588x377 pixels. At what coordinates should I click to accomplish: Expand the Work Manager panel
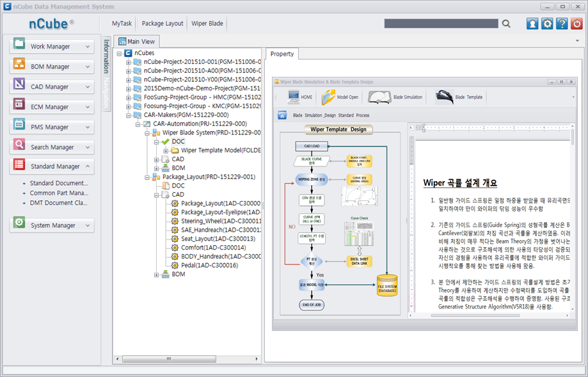pyautogui.click(x=87, y=47)
